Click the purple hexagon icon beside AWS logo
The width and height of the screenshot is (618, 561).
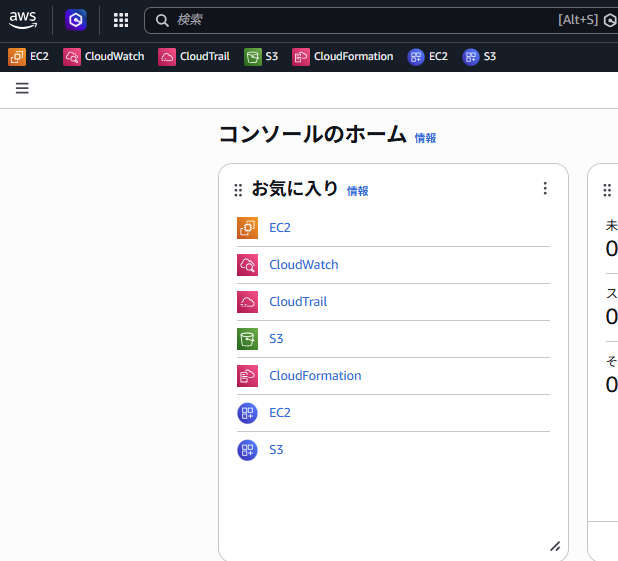click(x=76, y=20)
